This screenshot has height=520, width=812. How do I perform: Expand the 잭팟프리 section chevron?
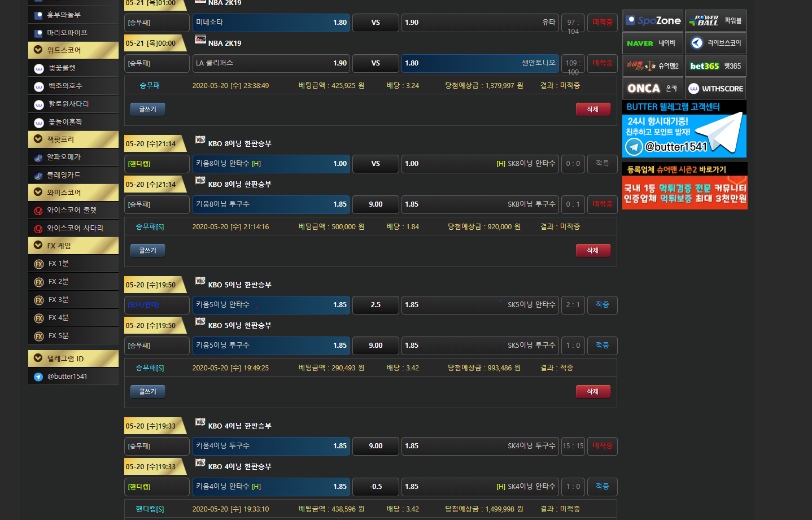coord(38,139)
